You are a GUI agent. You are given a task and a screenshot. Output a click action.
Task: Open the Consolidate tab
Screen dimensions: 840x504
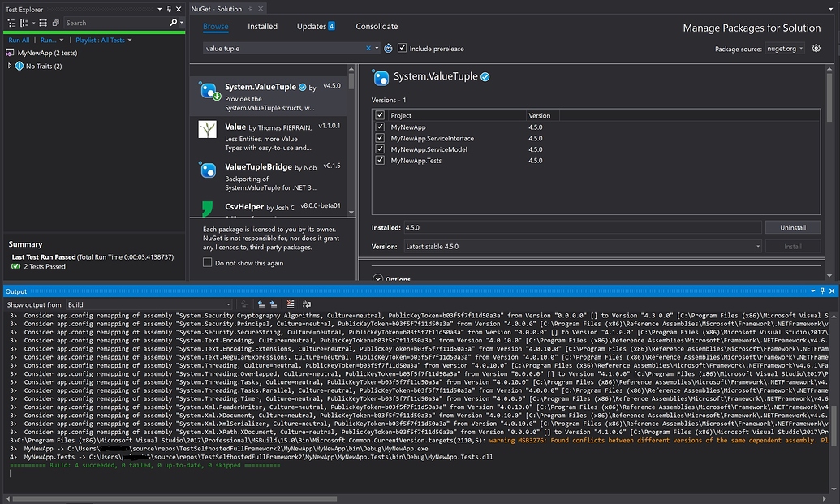point(377,26)
